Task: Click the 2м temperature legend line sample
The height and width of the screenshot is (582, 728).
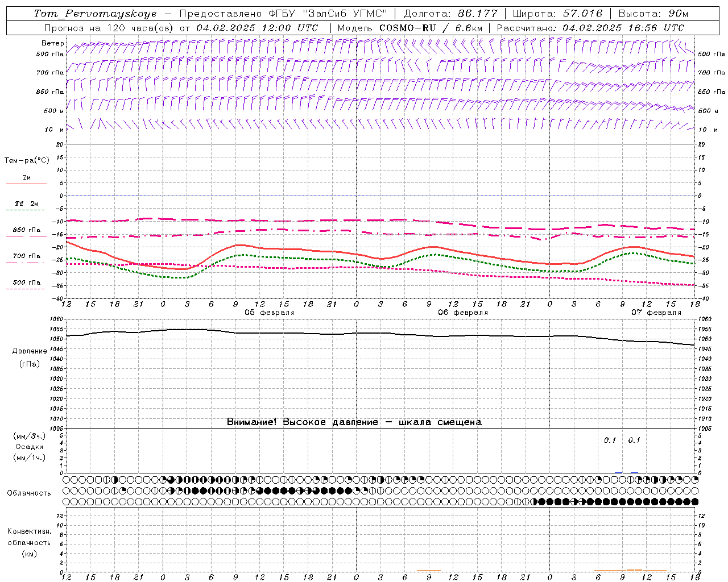Action: pos(26,184)
